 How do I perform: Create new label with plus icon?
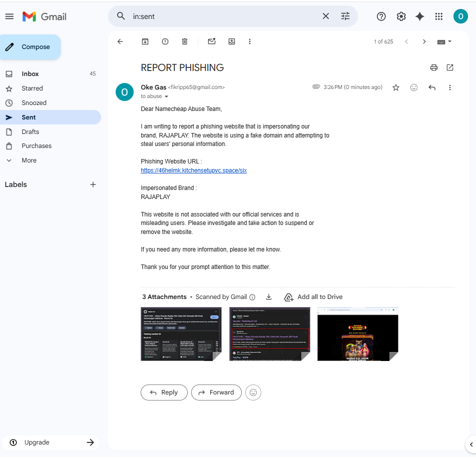point(93,184)
